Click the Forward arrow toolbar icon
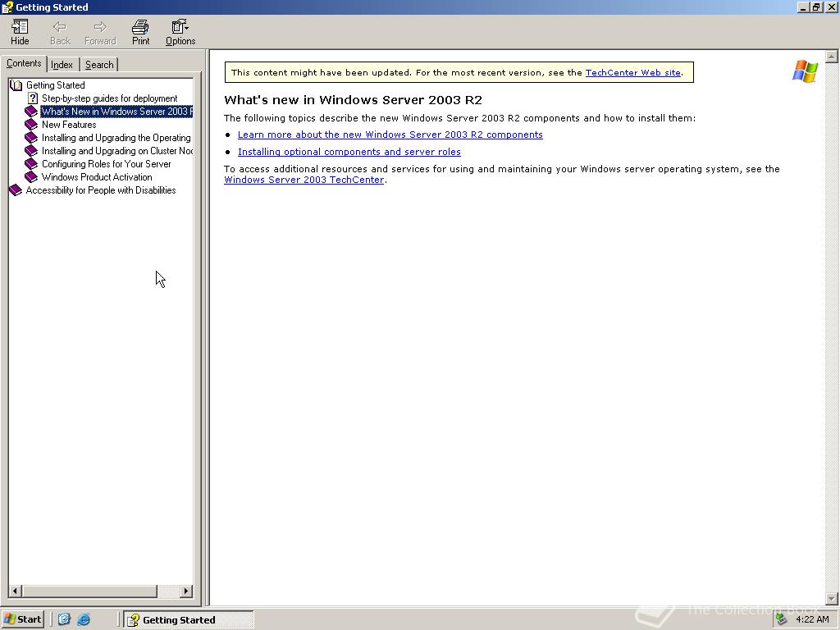The image size is (840, 630). (x=100, y=32)
